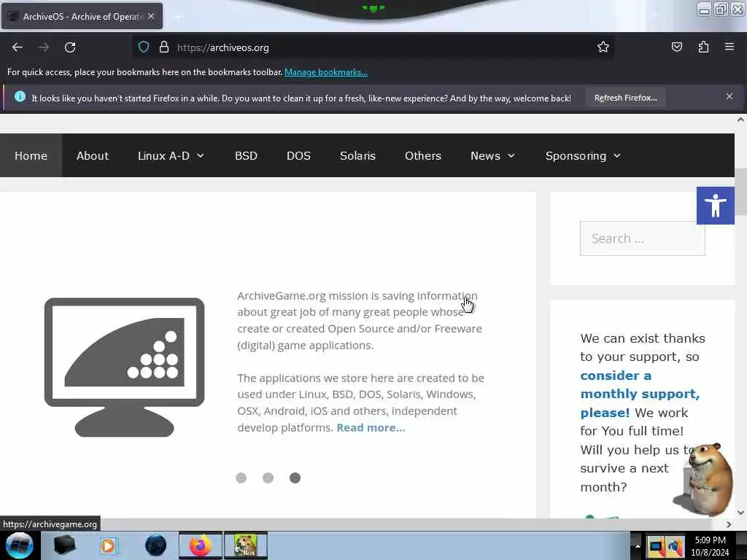Open the DOS section
Image resolution: width=747 pixels, height=560 pixels.
pyautogui.click(x=298, y=156)
